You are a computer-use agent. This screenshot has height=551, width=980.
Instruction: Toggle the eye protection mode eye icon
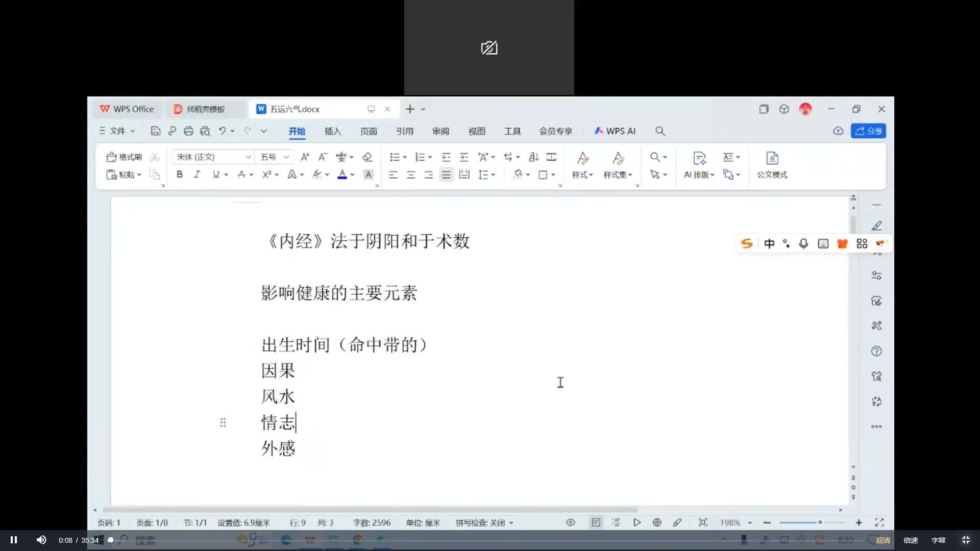click(571, 522)
